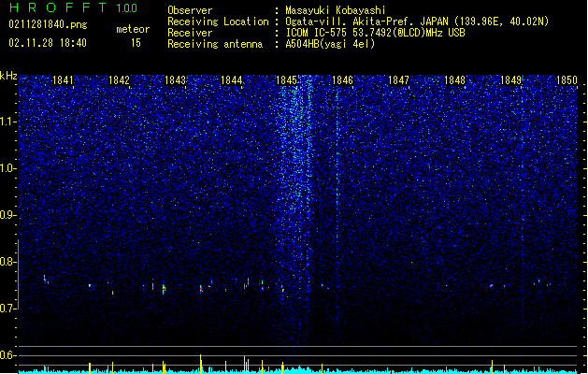Click the 1848 time marker
Viewport: 588px width, 374px height.
click(x=454, y=80)
